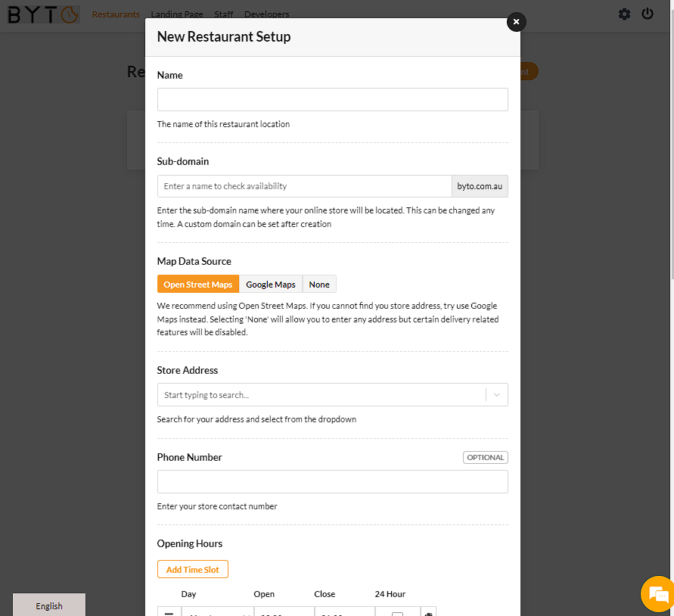
Task: Click 'The name of this restaurant location' hint
Action: (223, 124)
